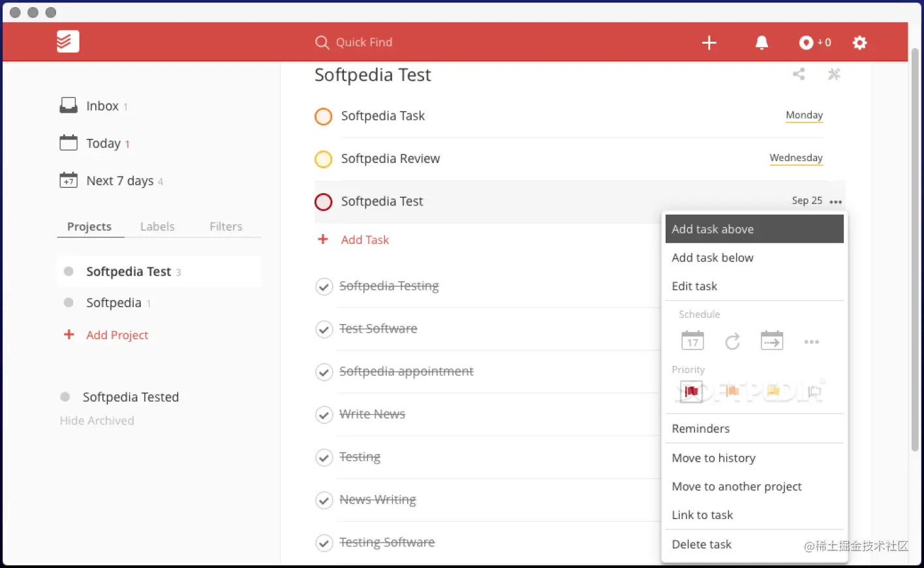Uncheck the completed Test Software task
This screenshot has width=924, height=568.
[x=324, y=329]
